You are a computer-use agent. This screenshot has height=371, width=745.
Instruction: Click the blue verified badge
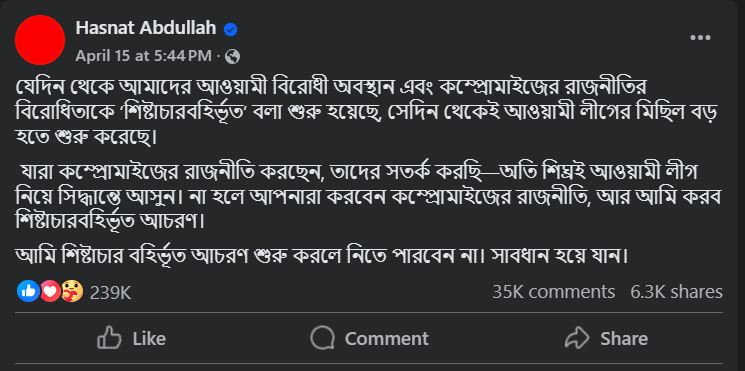pos(231,29)
